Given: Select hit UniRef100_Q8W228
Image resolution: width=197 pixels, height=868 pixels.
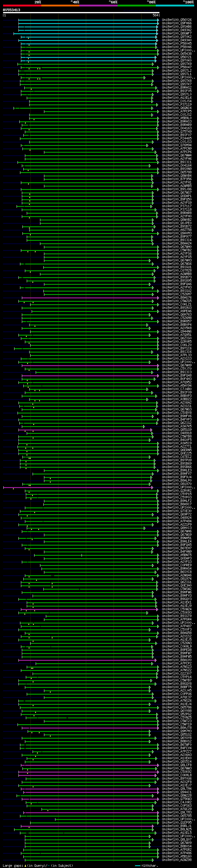Looking at the screenshot, I should point(177,796).
